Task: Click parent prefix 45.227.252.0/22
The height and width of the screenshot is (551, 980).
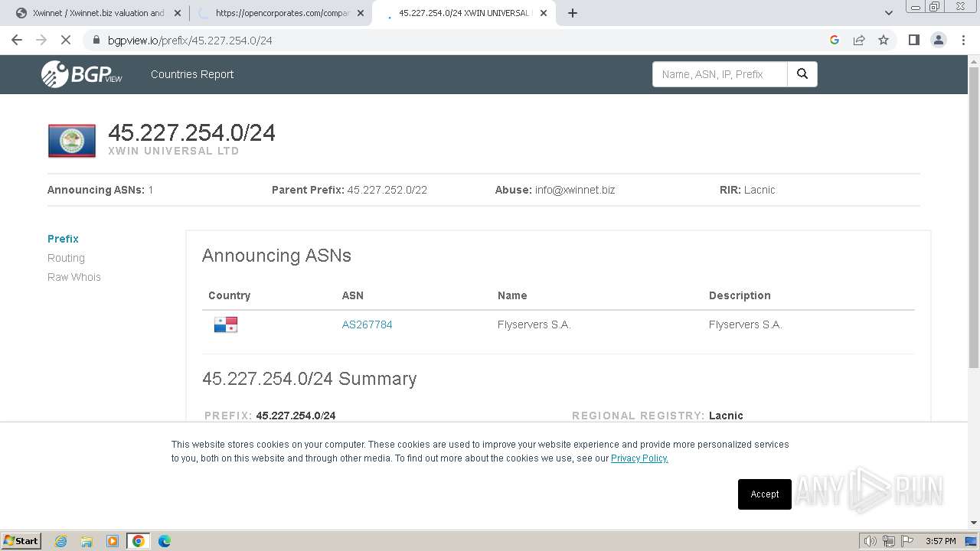Action: (x=387, y=190)
